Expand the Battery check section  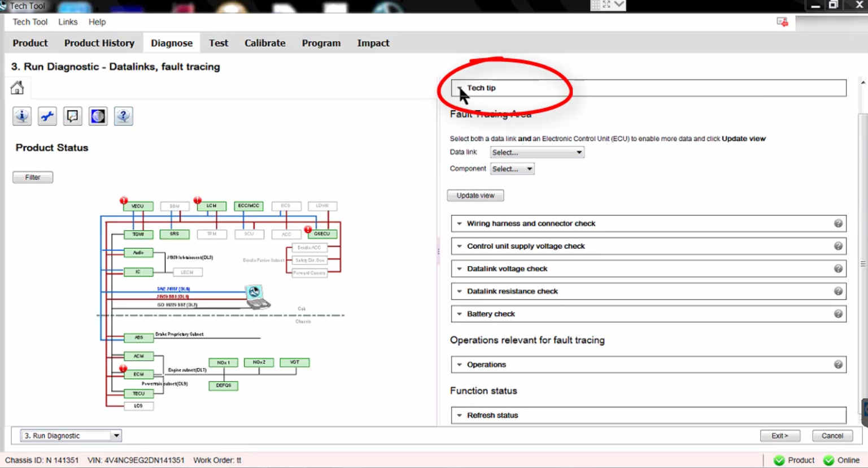649,314
